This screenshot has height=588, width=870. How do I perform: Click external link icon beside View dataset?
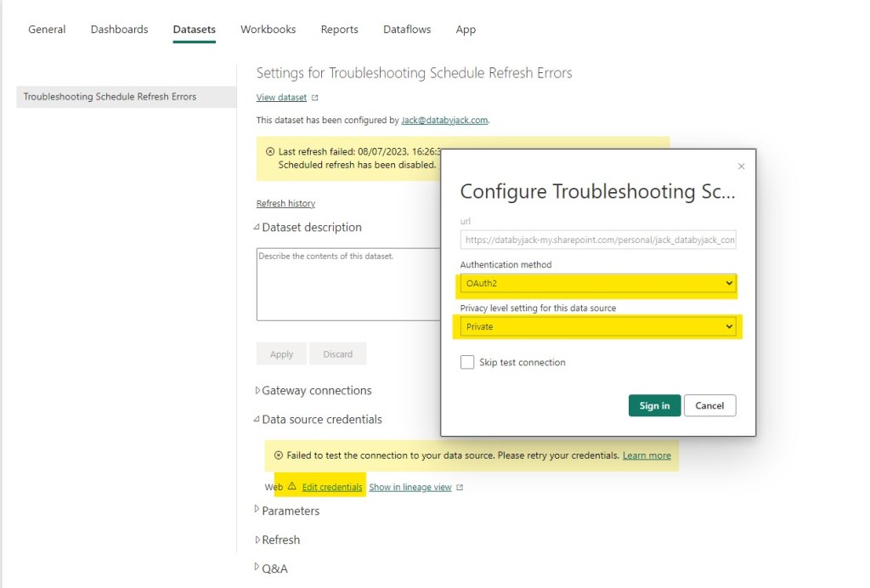coord(315,98)
